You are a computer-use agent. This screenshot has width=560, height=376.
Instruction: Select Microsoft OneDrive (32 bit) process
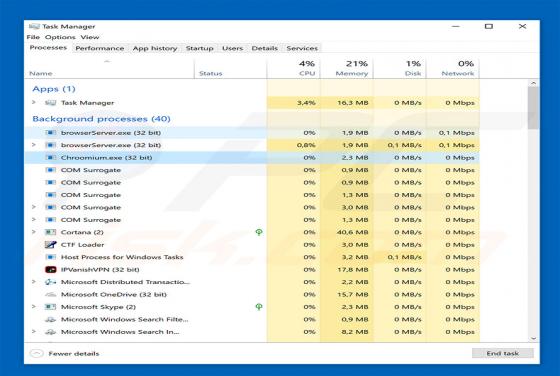(252, 295)
